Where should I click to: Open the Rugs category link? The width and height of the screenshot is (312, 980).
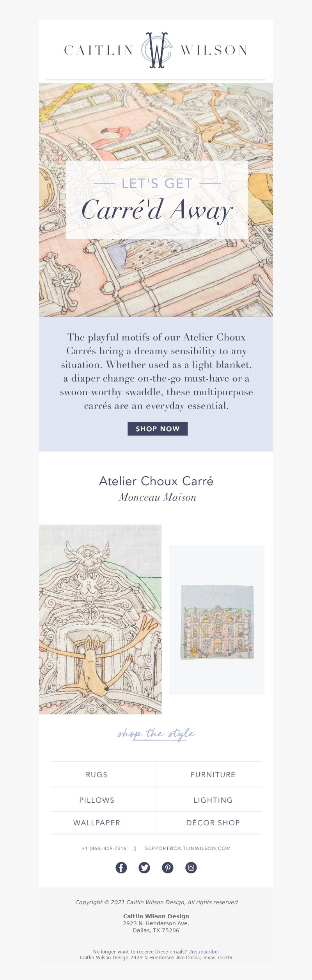tap(97, 775)
